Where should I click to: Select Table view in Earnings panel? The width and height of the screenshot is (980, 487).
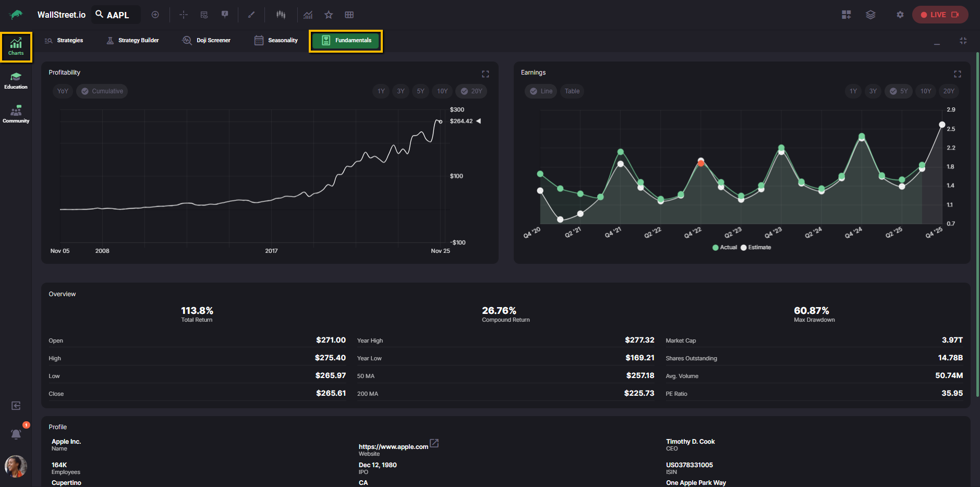pyautogui.click(x=572, y=91)
